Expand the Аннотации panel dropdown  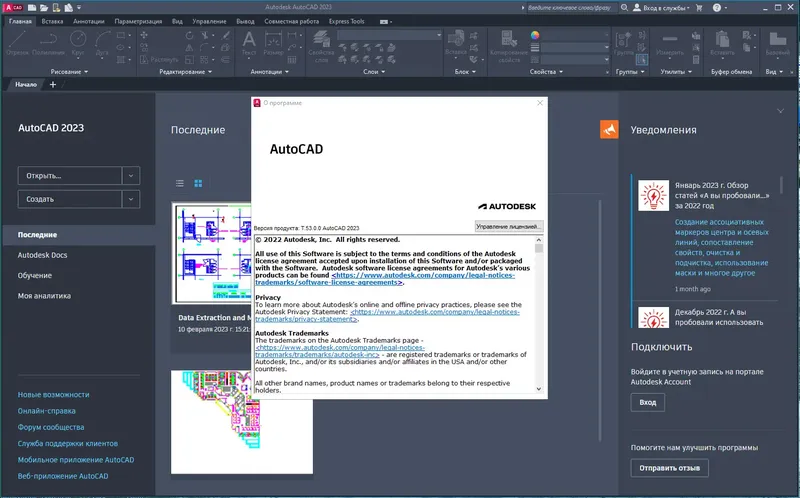click(269, 72)
